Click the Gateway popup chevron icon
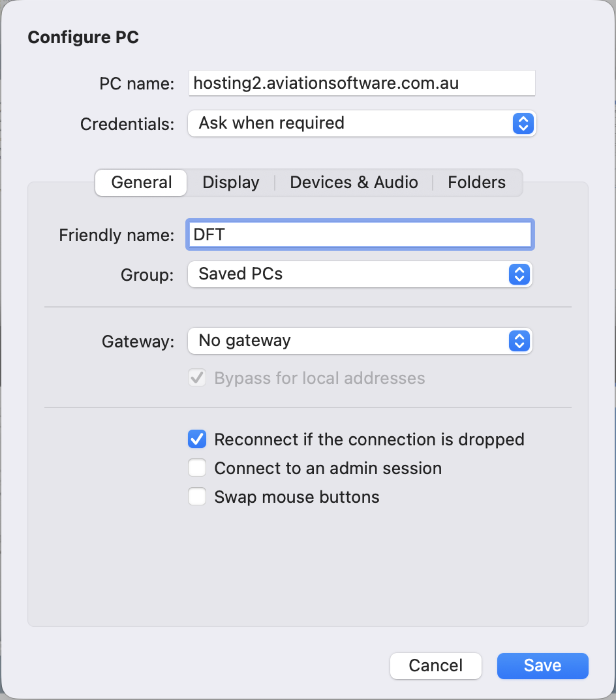Viewport: 616px width, 700px height. [519, 341]
